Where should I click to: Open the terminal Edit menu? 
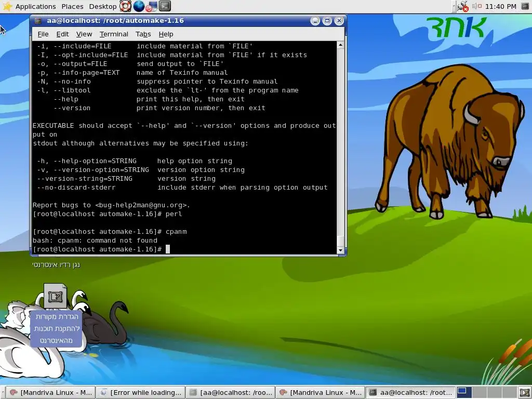click(62, 34)
